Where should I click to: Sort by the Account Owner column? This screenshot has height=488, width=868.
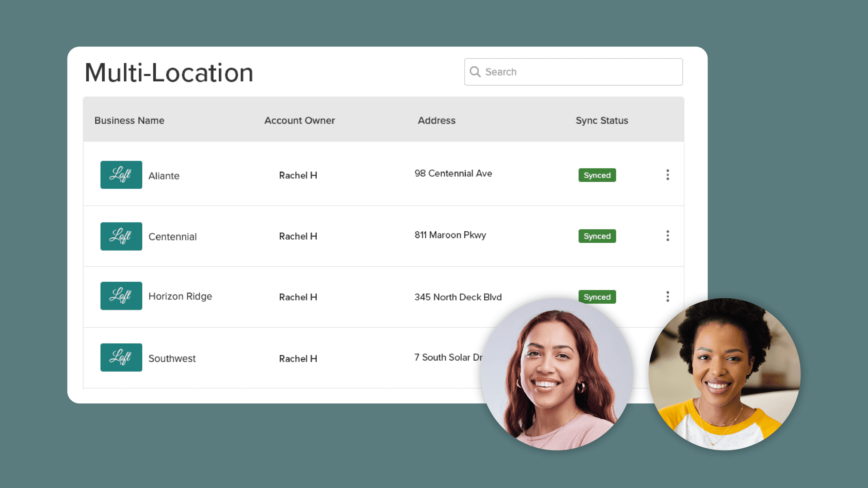[x=299, y=120]
